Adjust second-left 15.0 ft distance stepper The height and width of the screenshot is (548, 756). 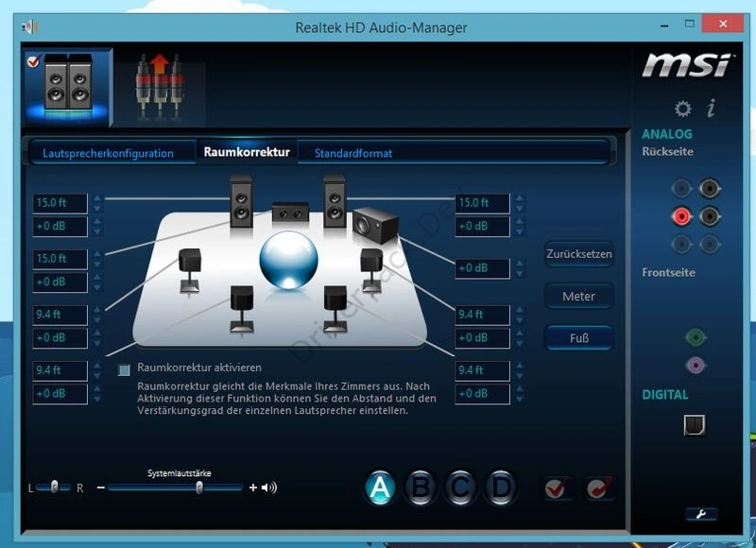point(97,259)
